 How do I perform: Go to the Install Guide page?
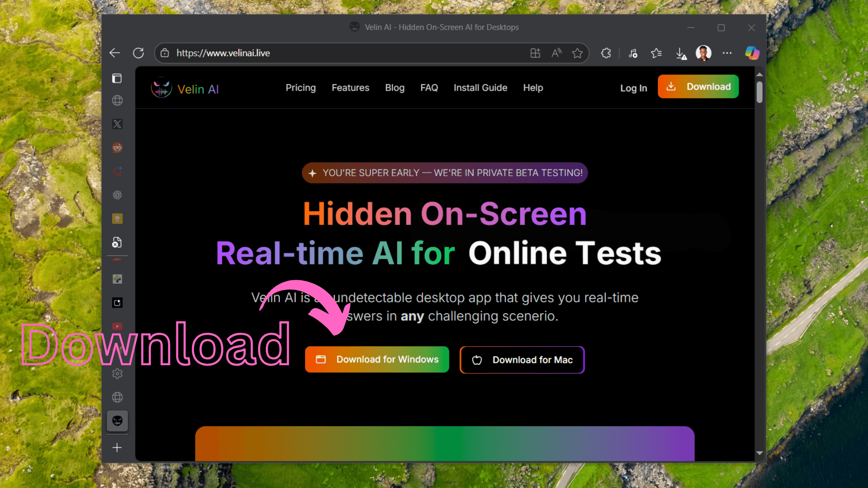pos(480,88)
